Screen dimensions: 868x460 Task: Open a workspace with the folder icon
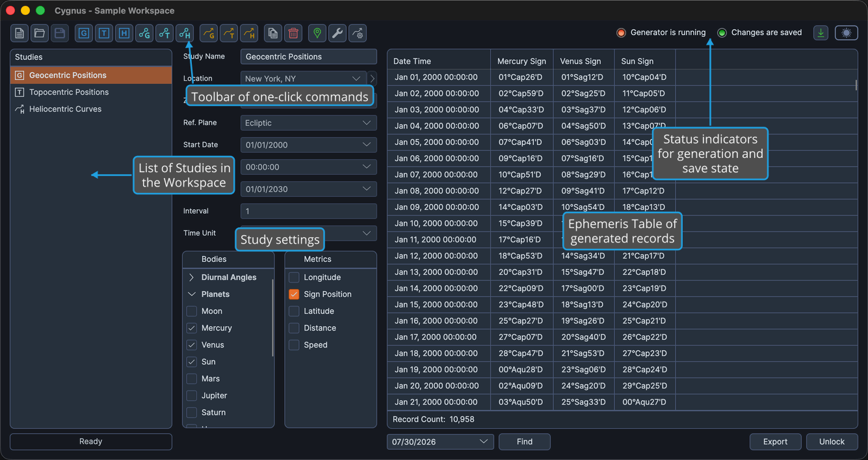click(40, 33)
